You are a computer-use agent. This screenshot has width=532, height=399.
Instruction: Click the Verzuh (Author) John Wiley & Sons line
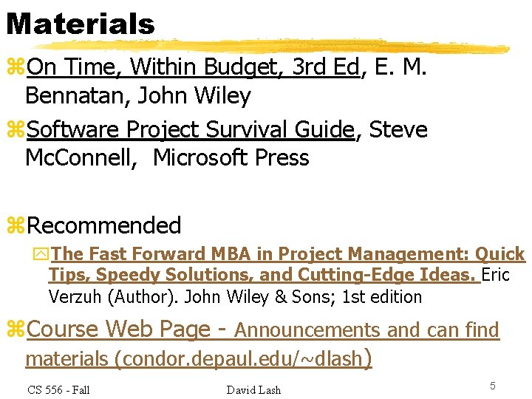[x=235, y=297]
